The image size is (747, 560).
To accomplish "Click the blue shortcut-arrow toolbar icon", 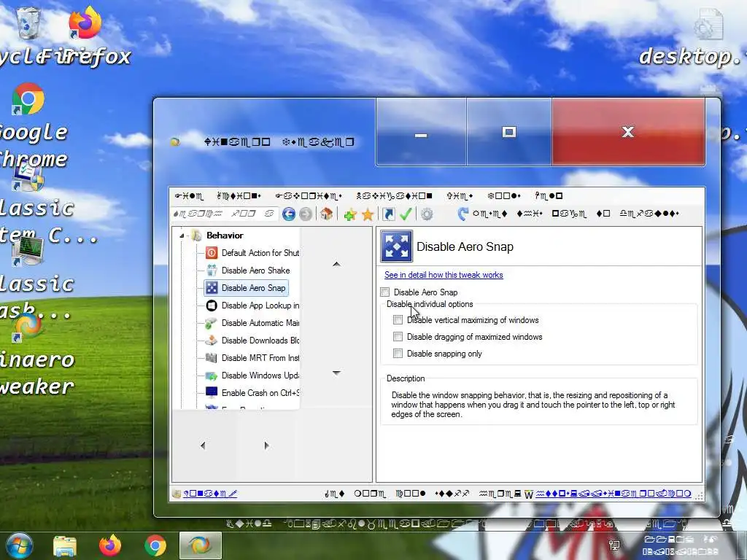I will coord(389,214).
